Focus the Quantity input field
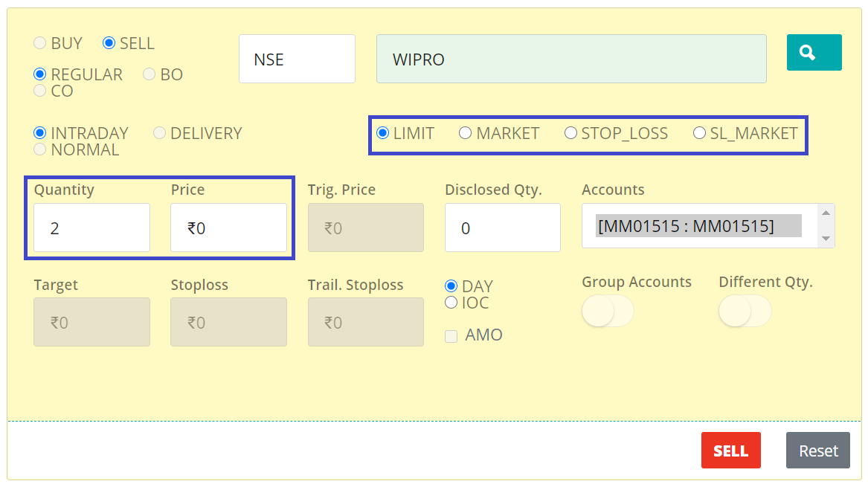Image resolution: width=868 pixels, height=487 pixels. point(92,228)
